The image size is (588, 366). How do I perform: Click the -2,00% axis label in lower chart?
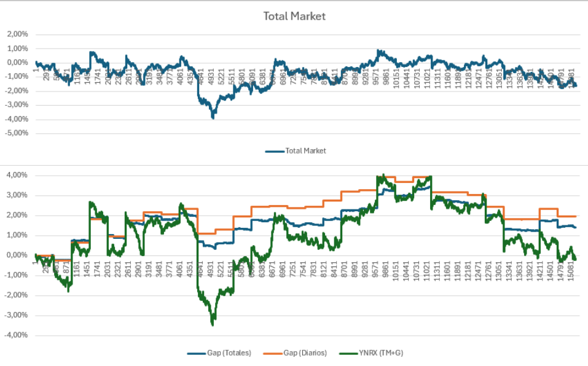15,295
